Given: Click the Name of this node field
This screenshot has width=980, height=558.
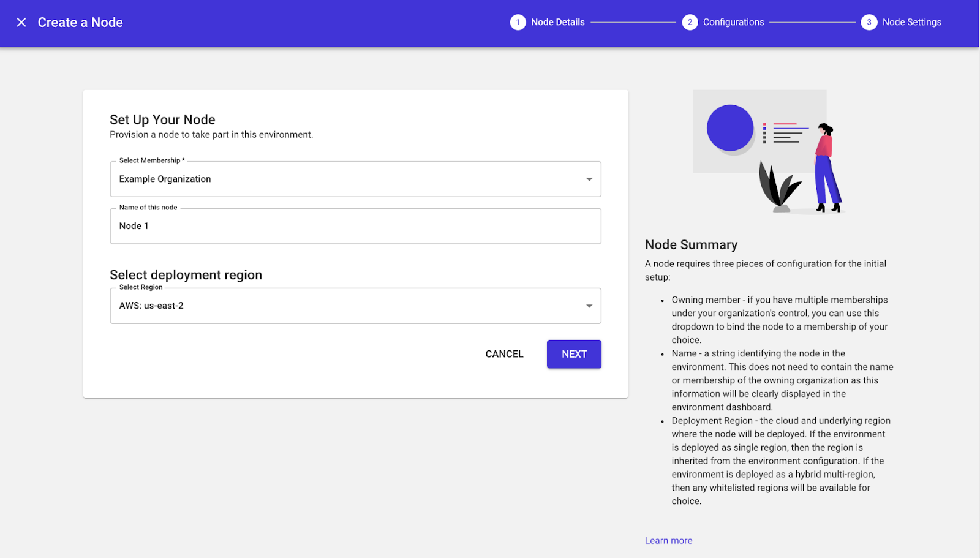Looking at the screenshot, I should (355, 225).
